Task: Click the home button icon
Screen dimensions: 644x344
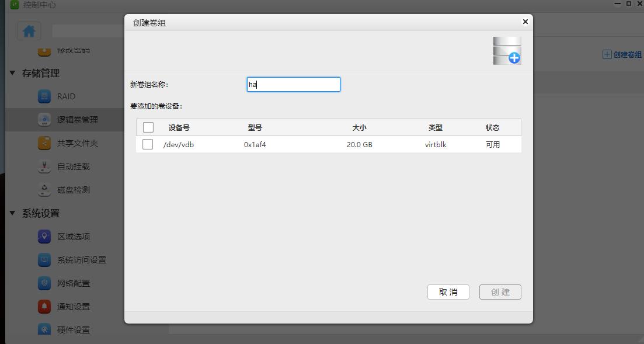Action: pyautogui.click(x=28, y=30)
